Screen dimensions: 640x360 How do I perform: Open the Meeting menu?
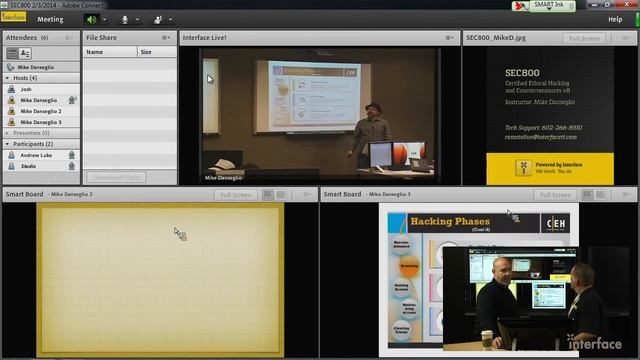[x=50, y=19]
